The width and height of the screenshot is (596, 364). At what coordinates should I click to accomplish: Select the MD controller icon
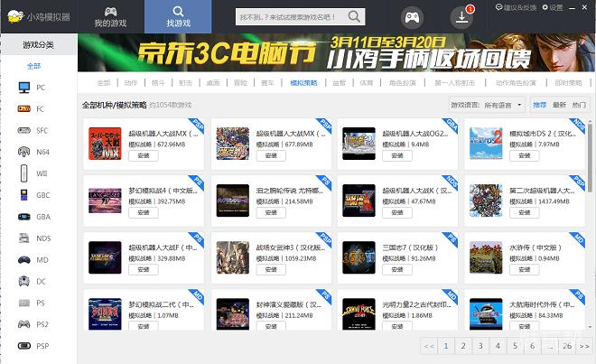click(24, 260)
